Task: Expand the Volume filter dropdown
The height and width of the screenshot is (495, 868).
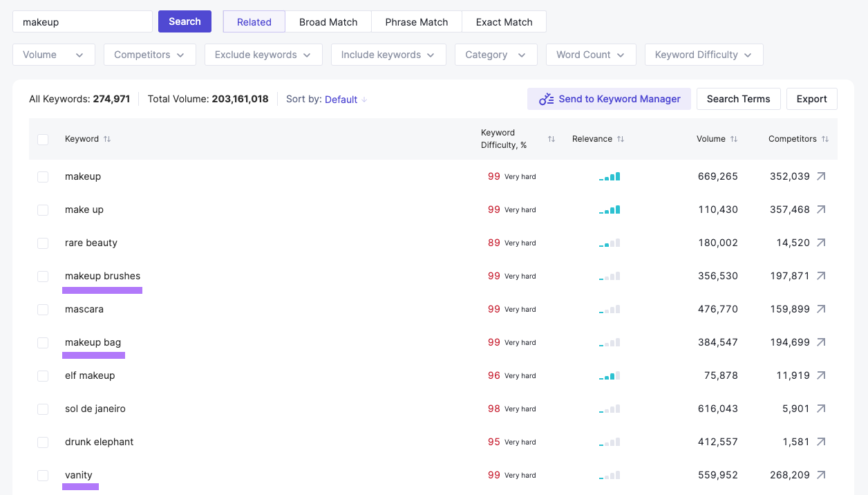Action: [54, 55]
